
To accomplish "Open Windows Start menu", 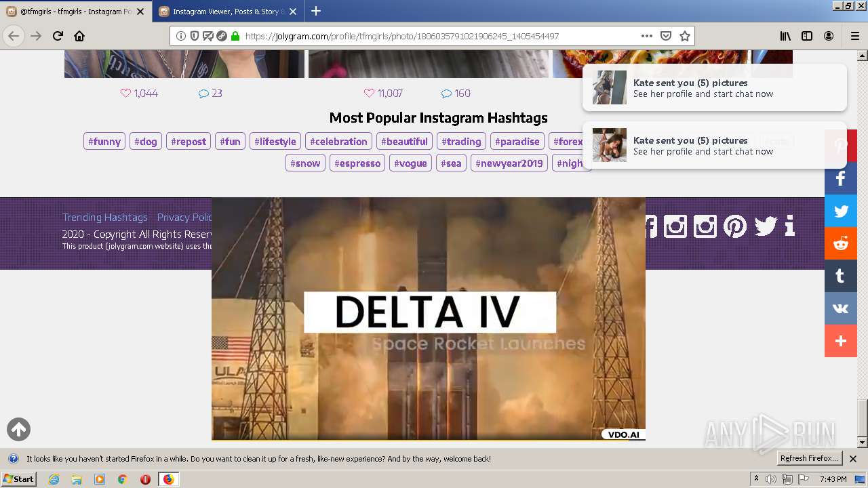I will tap(19, 479).
